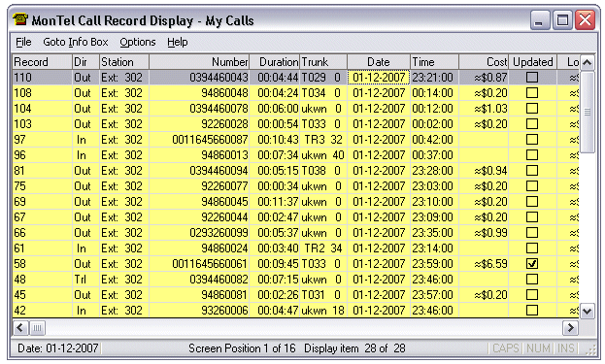Tick the Updated checkbox for record 97

(x=532, y=139)
